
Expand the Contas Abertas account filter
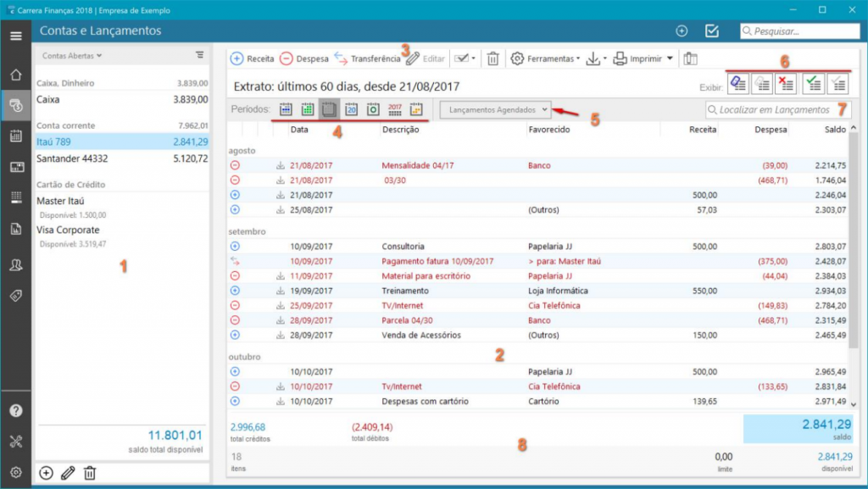[x=72, y=55]
